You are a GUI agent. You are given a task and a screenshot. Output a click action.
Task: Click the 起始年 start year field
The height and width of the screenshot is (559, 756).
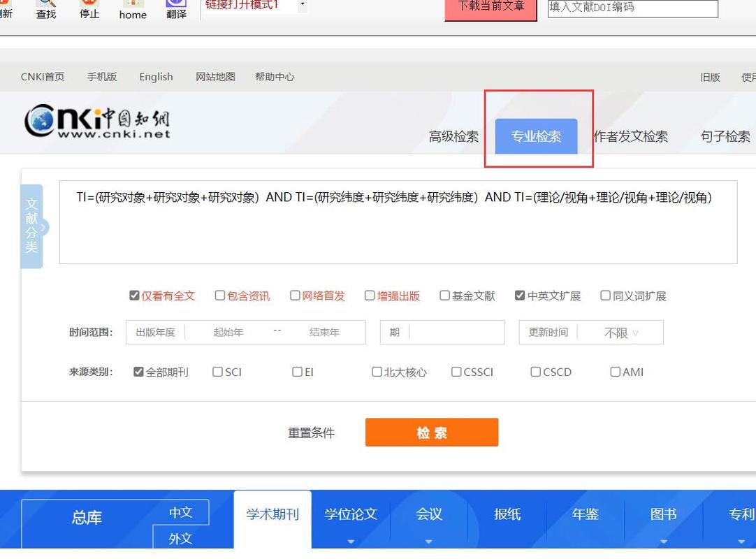[228, 333]
